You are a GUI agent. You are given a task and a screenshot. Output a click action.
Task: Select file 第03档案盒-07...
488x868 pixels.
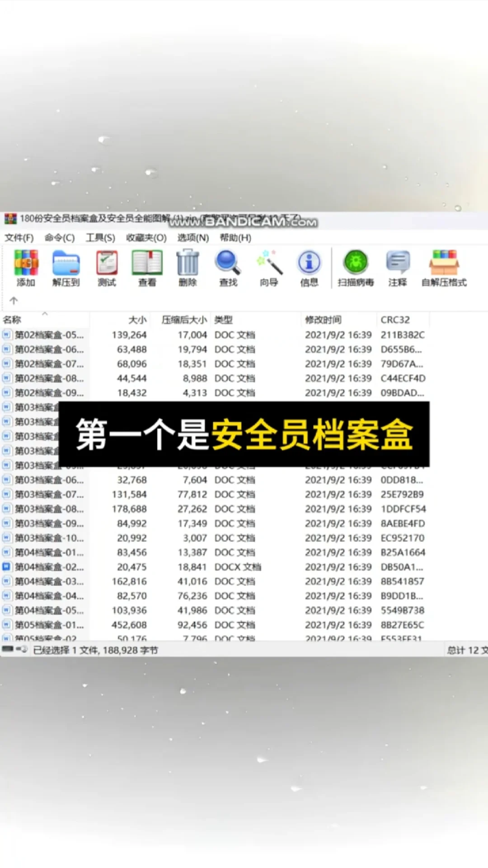[49, 494]
